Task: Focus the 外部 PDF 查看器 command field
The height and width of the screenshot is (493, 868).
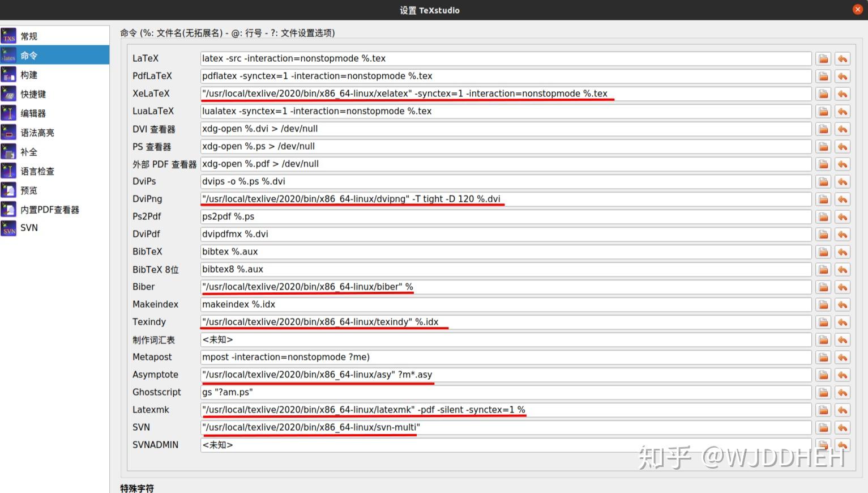Action: tap(506, 164)
